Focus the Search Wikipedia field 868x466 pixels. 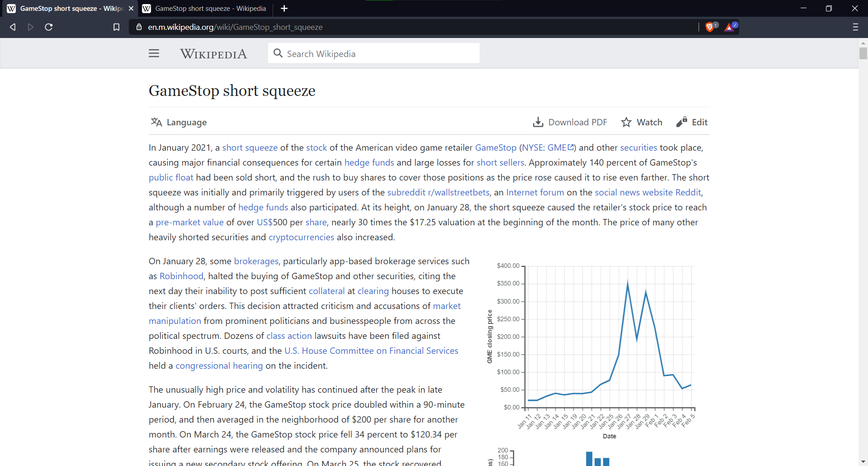[374, 53]
